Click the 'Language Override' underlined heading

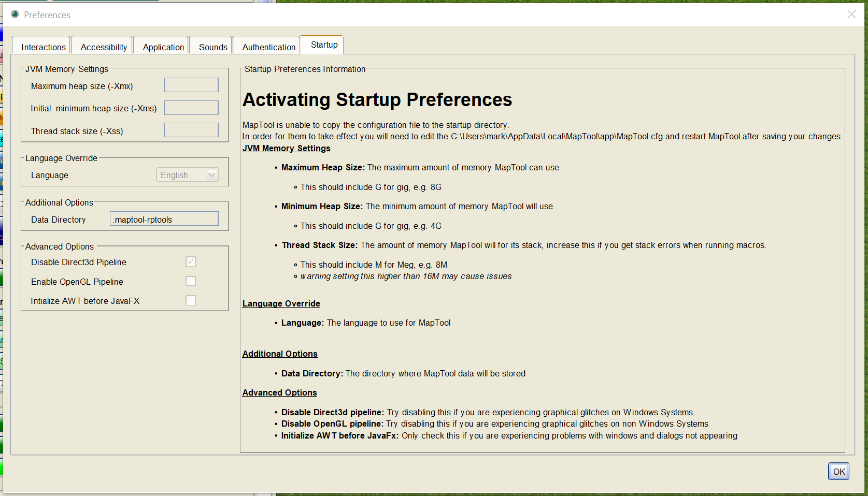coord(281,303)
